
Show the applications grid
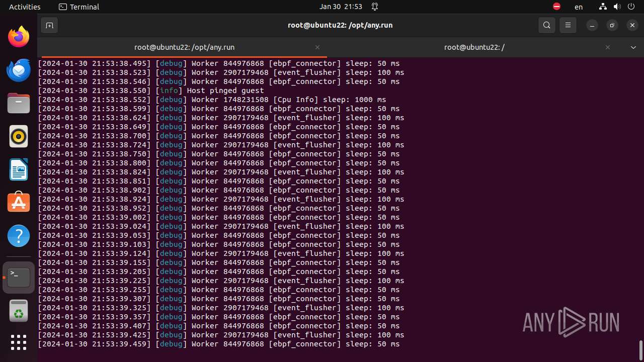[x=19, y=342]
